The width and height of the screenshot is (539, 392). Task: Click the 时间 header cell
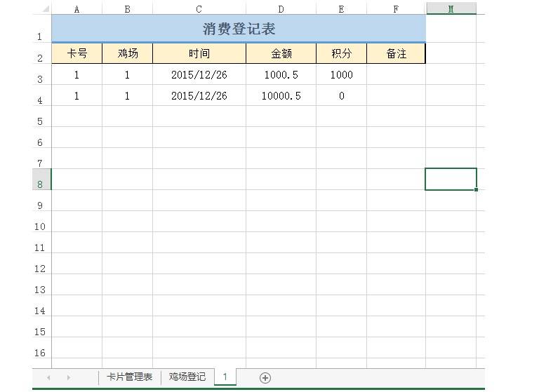[199, 53]
